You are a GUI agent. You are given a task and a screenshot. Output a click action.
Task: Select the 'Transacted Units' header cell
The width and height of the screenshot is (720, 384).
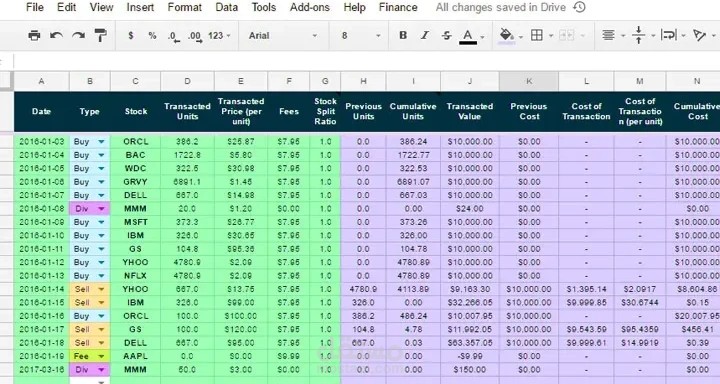pyautogui.click(x=187, y=112)
